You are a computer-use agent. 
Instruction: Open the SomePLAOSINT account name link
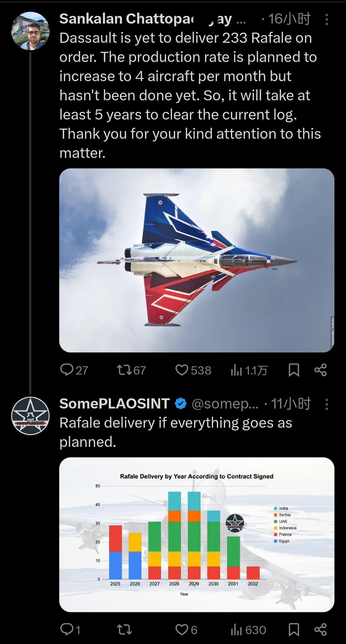coord(115,404)
